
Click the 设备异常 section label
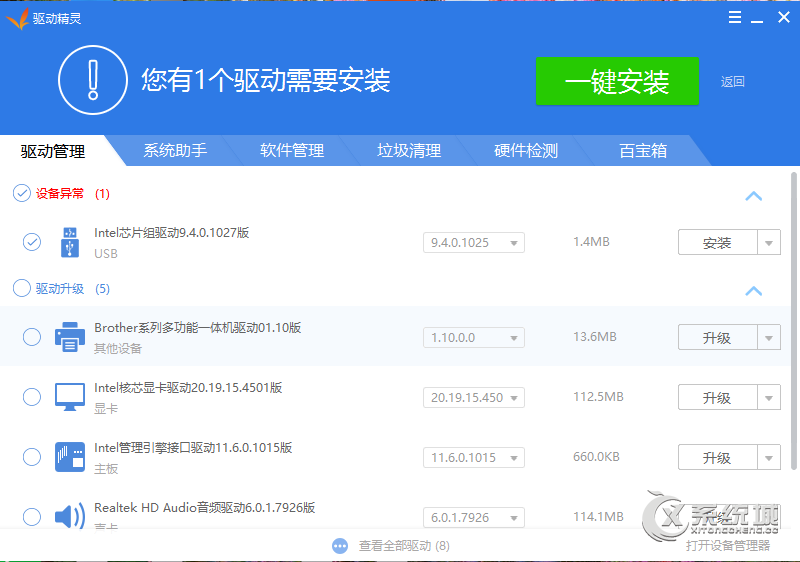pyautogui.click(x=60, y=194)
